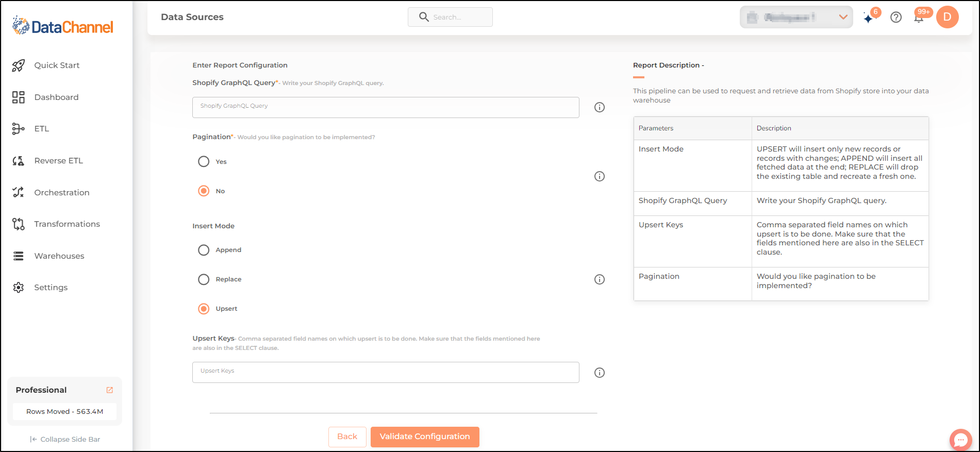
Task: Click the Orchestration icon
Action: (x=19, y=192)
